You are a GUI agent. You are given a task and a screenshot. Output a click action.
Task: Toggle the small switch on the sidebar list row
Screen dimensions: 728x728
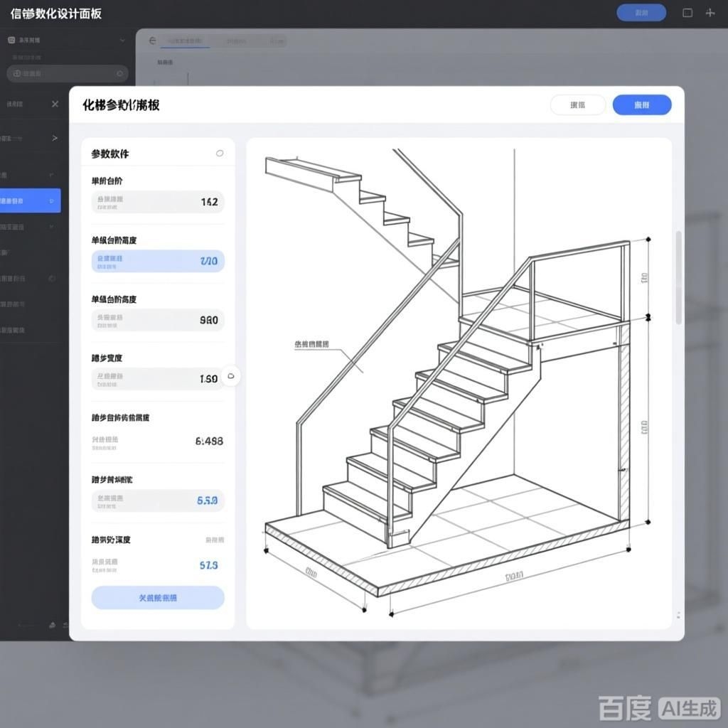(52, 279)
